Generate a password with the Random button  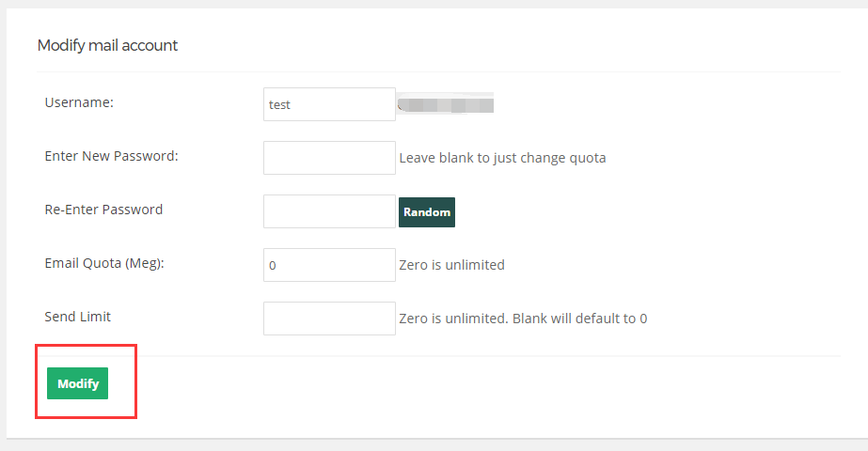(427, 212)
